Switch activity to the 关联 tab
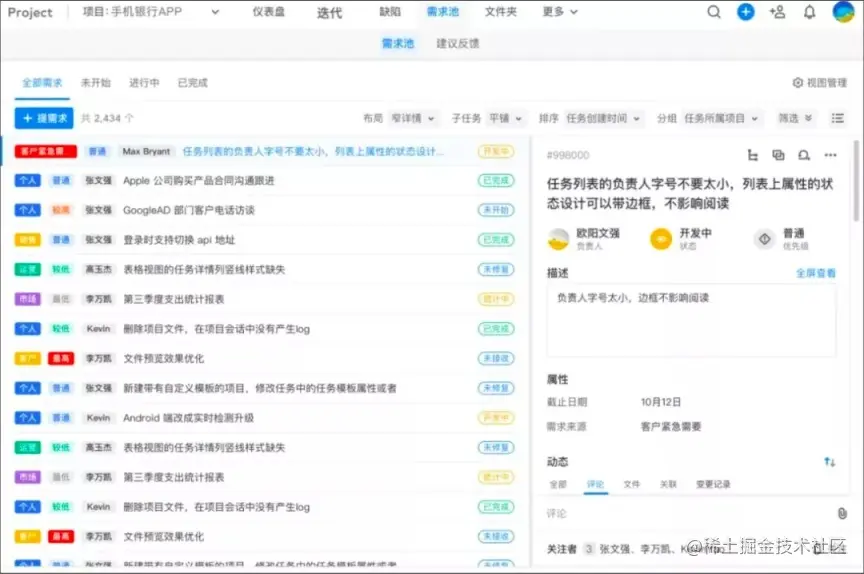Image resolution: width=864 pixels, height=574 pixels. click(668, 484)
